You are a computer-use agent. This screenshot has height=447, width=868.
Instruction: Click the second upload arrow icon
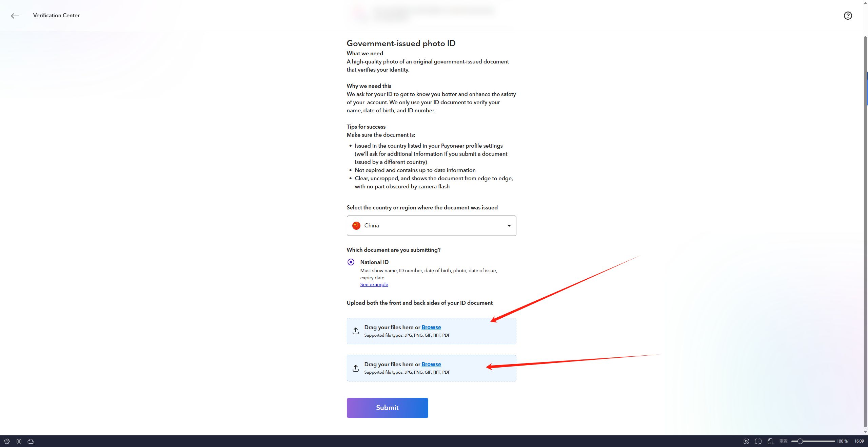pos(355,368)
